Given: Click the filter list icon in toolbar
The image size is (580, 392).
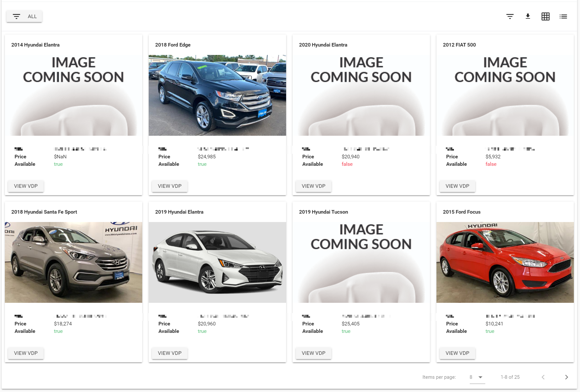Looking at the screenshot, I should click(x=510, y=16).
